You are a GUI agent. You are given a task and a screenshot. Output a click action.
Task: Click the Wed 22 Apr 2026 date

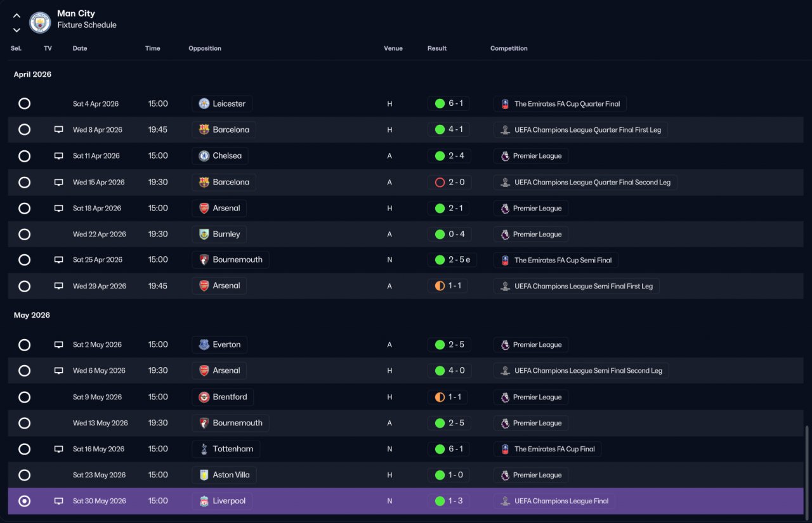(100, 234)
